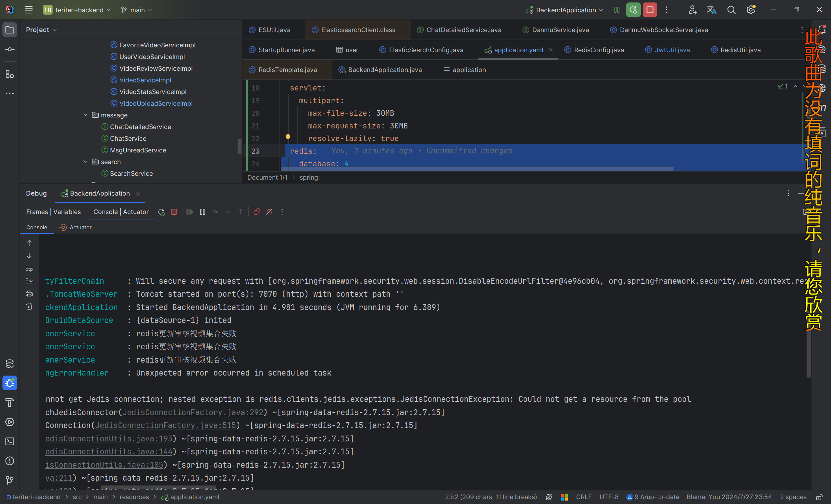Open the Structure tool window

coord(10,74)
